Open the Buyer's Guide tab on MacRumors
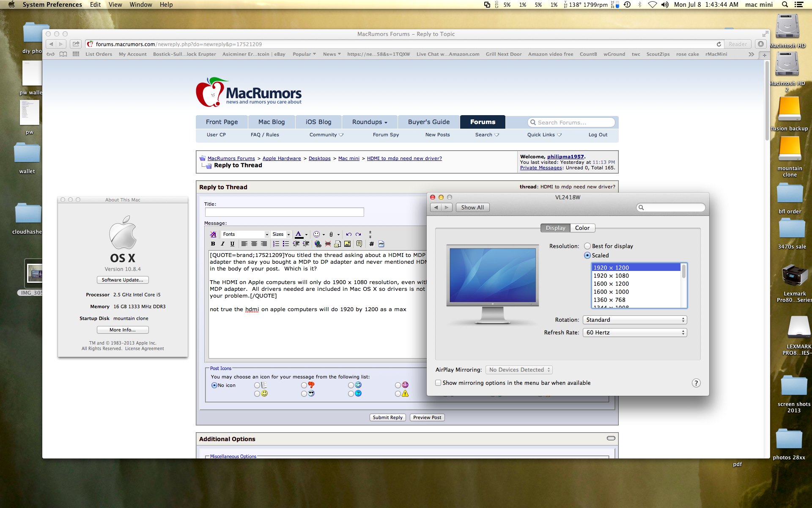Viewport: 812px width, 508px height. pos(429,122)
